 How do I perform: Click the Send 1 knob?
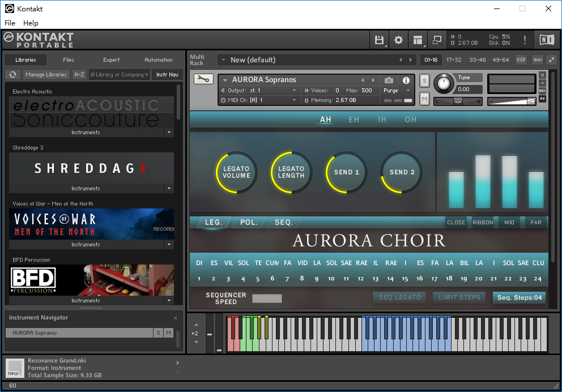tap(346, 172)
